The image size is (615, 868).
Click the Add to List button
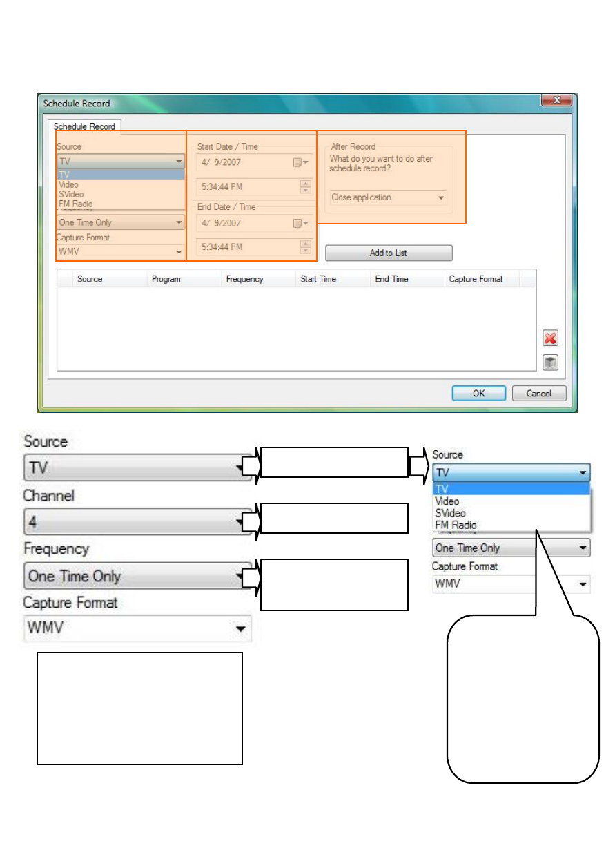tap(389, 253)
